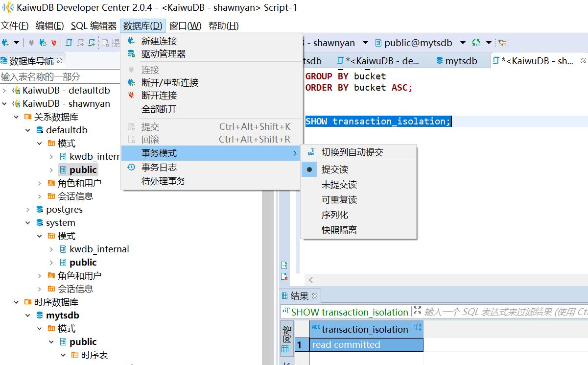Image resolution: width=588 pixels, height=365 pixels.
Task: Click the 时序表 folder icon
Action: click(x=75, y=355)
